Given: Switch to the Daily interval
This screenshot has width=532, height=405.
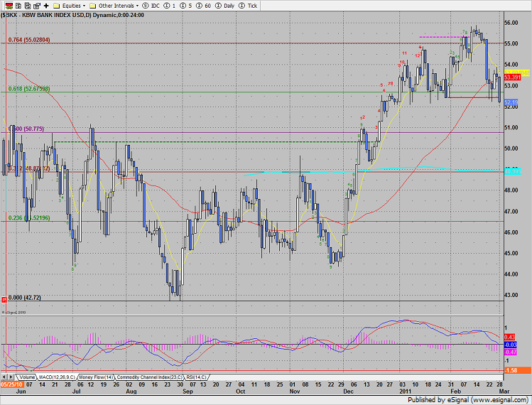Looking at the screenshot, I should [225, 6].
